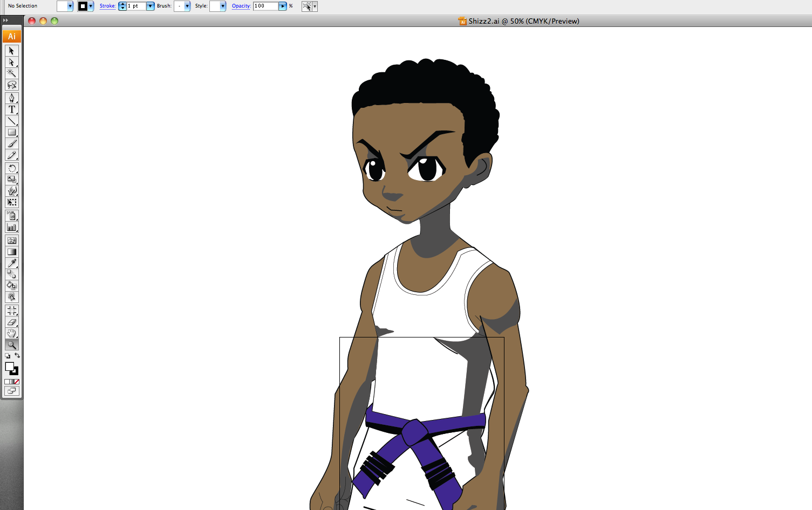The image size is (812, 510).
Task: Select the Hand tool
Action: coord(12,333)
